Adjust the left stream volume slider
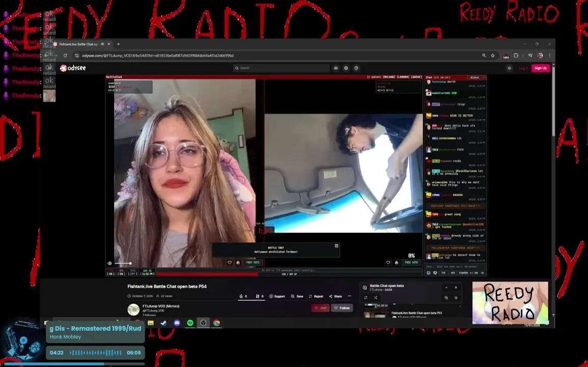This screenshot has height=367, width=588. pos(123,264)
